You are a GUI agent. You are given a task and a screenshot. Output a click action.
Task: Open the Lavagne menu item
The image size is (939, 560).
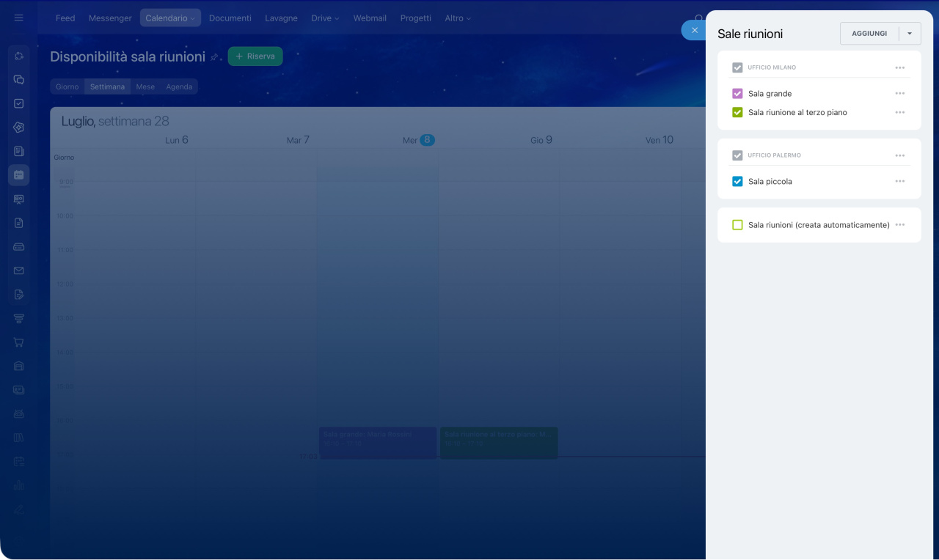tap(281, 18)
